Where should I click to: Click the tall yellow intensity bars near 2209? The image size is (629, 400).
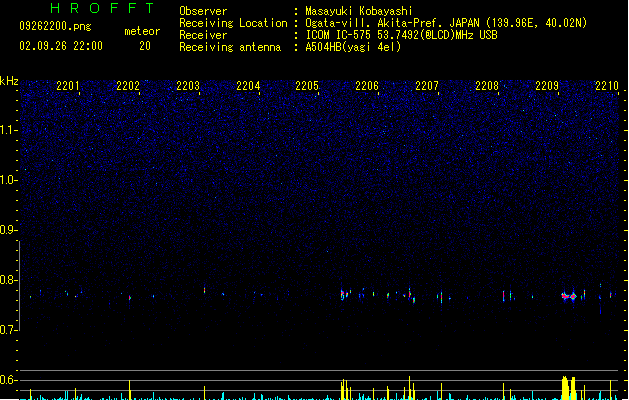568,388
